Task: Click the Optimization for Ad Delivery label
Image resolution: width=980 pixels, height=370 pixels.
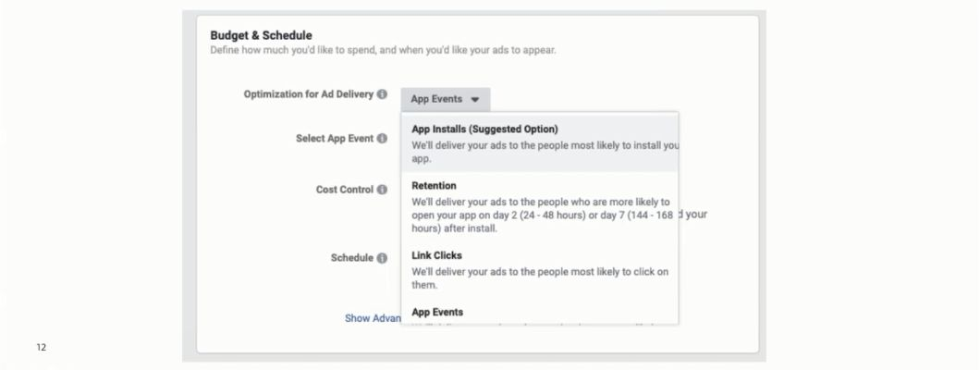Action: (308, 94)
